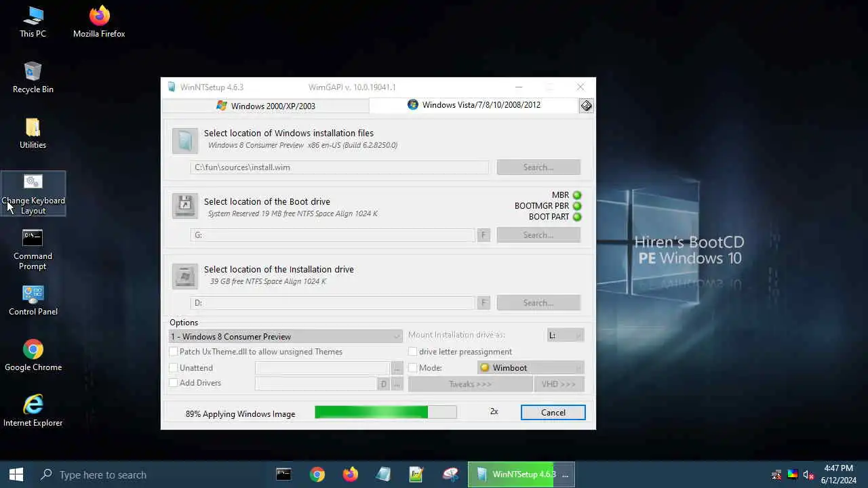Click the color display tray icon
This screenshot has height=488, width=868.
pyautogui.click(x=792, y=474)
